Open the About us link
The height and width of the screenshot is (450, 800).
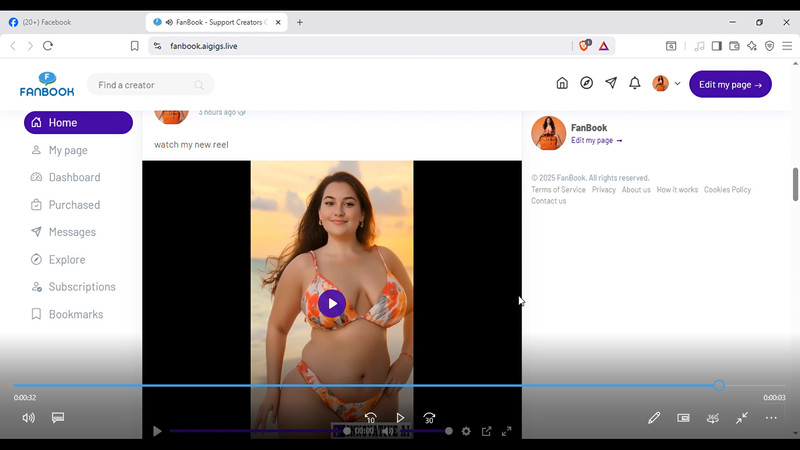click(636, 189)
